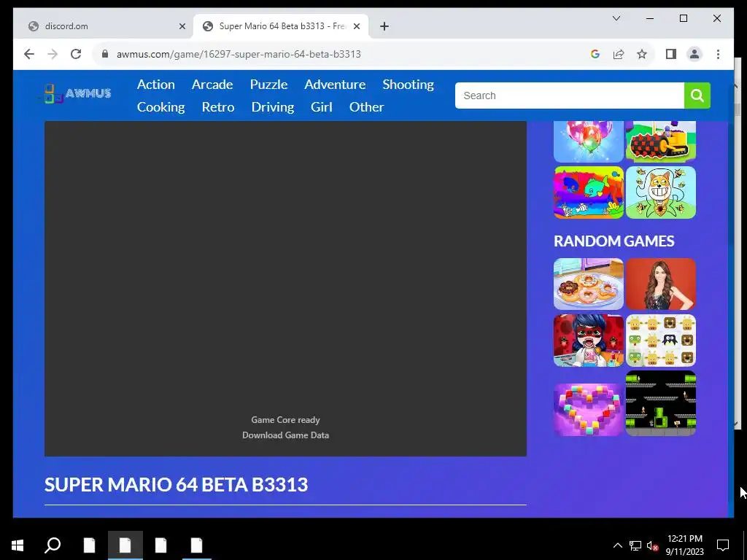Viewport: 747px width, 560px height.
Task: Reload the page with the refresh icon
Action: pos(76,54)
